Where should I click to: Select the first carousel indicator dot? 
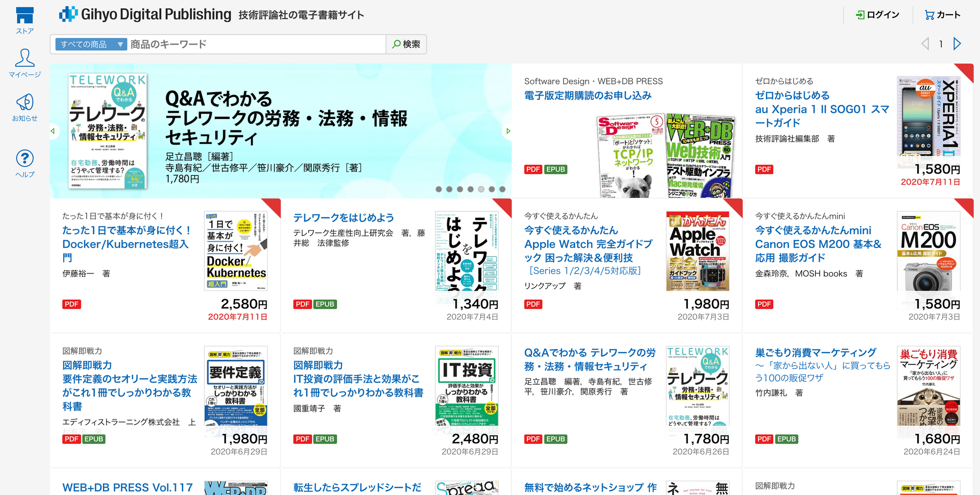pos(439,189)
